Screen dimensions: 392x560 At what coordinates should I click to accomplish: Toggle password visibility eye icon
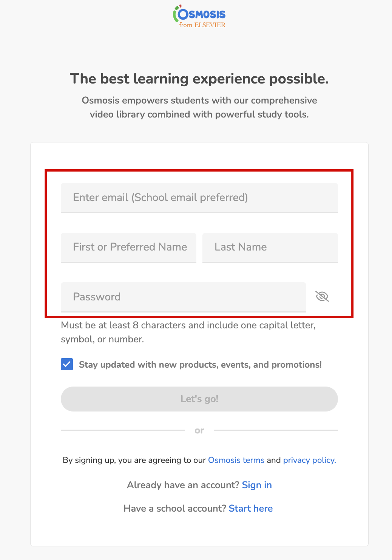322,297
